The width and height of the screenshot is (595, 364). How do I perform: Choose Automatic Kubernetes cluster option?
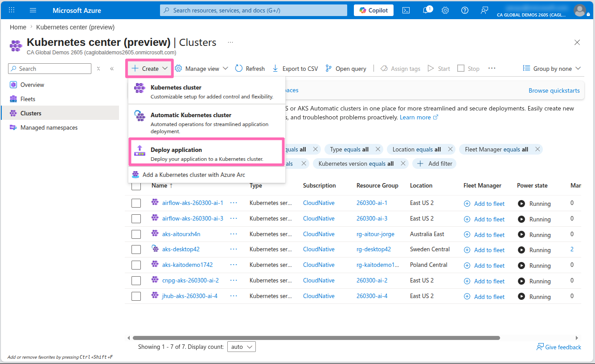(207, 122)
